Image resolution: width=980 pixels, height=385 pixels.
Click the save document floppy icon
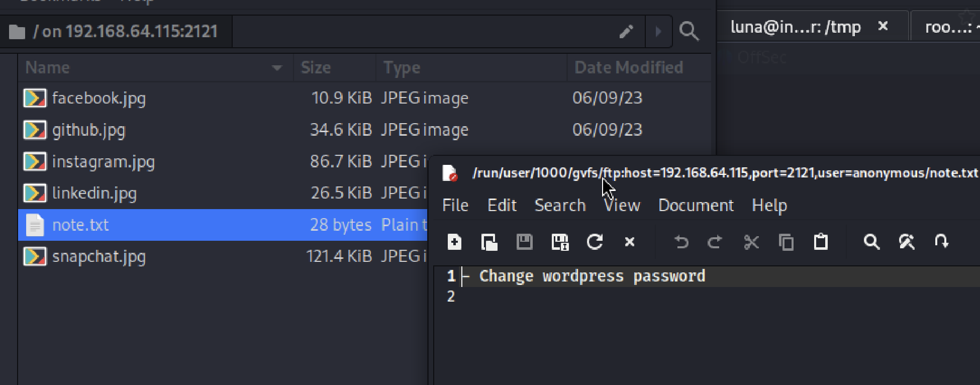(x=524, y=242)
